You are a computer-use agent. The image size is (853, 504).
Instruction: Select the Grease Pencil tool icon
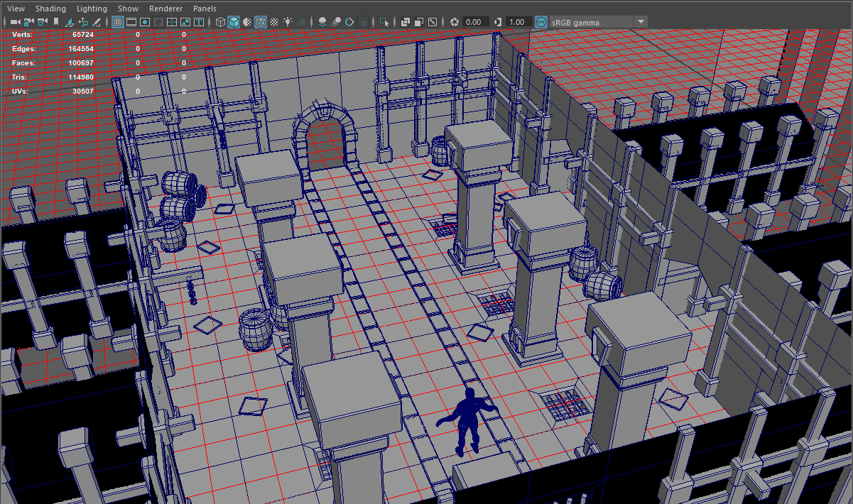[96, 22]
